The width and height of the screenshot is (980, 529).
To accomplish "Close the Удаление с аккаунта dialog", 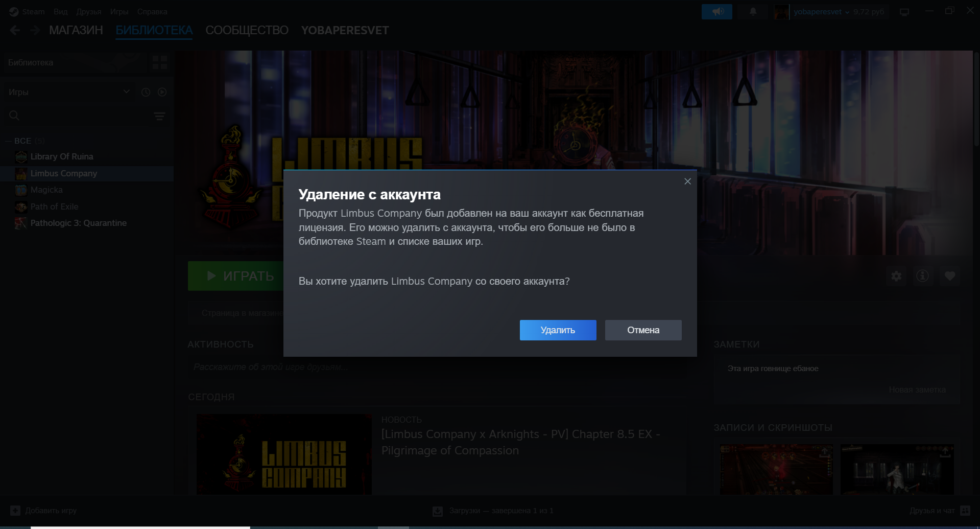I will (687, 181).
